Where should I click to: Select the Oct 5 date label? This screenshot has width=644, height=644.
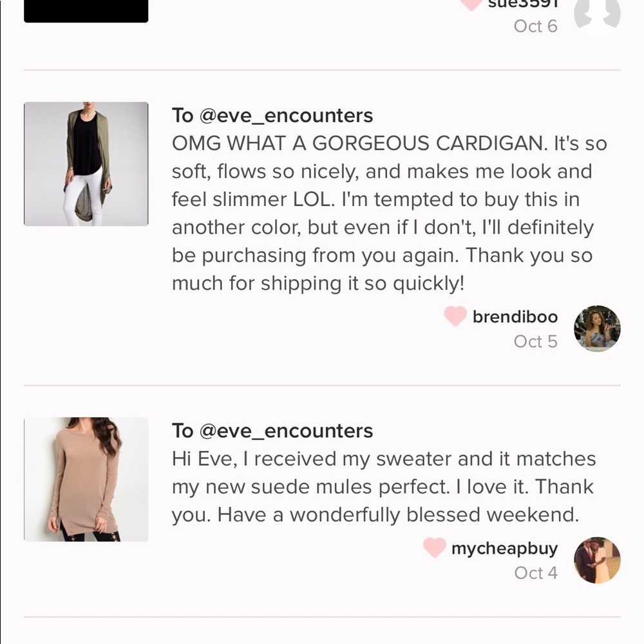[536, 341]
